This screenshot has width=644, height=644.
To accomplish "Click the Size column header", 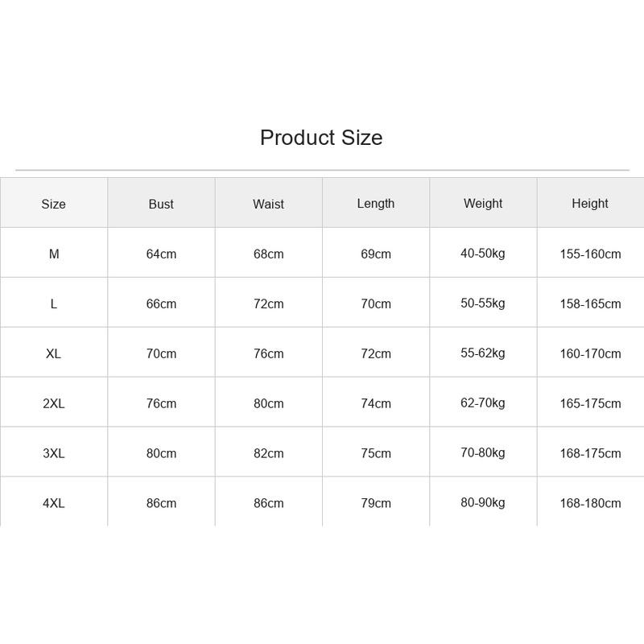I will coord(53,204).
